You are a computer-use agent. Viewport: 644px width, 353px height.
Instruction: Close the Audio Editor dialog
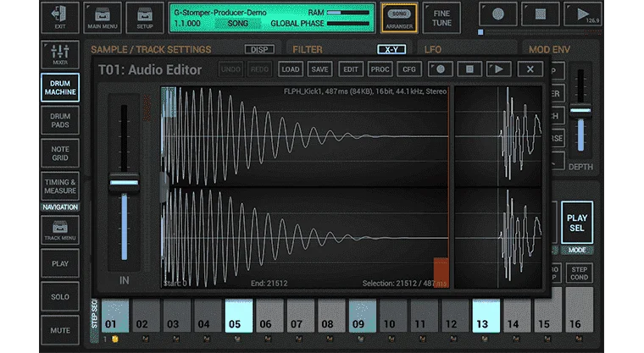tap(530, 69)
